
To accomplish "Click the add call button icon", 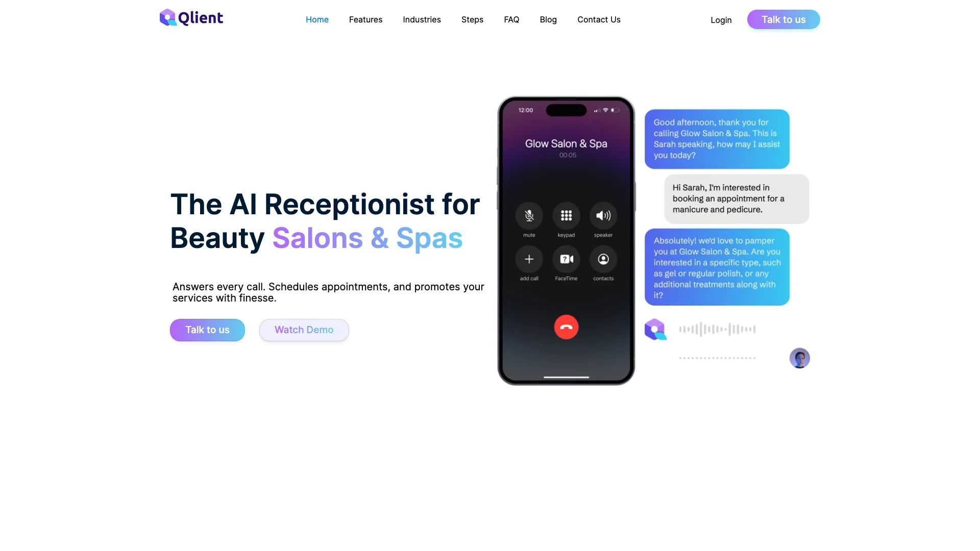I will point(529,258).
